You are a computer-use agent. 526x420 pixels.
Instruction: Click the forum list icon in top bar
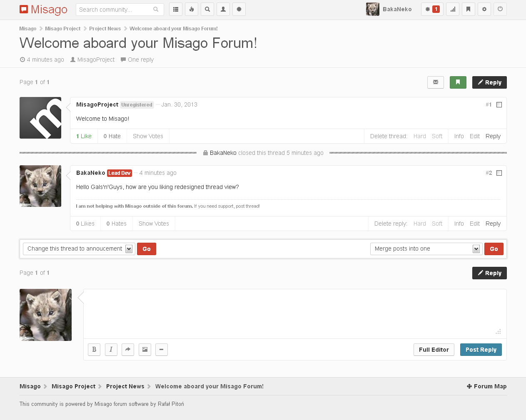[x=176, y=9]
